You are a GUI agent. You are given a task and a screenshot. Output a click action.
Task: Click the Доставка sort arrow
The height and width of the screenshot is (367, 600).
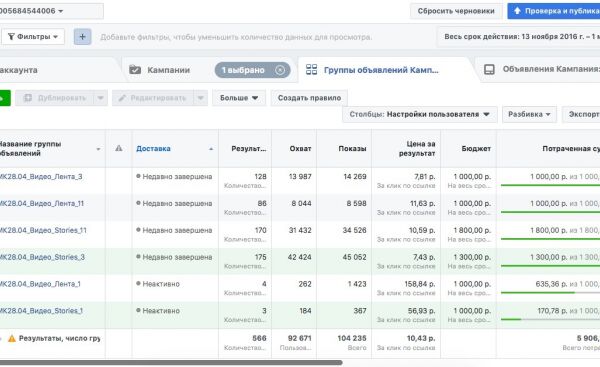[x=211, y=148]
